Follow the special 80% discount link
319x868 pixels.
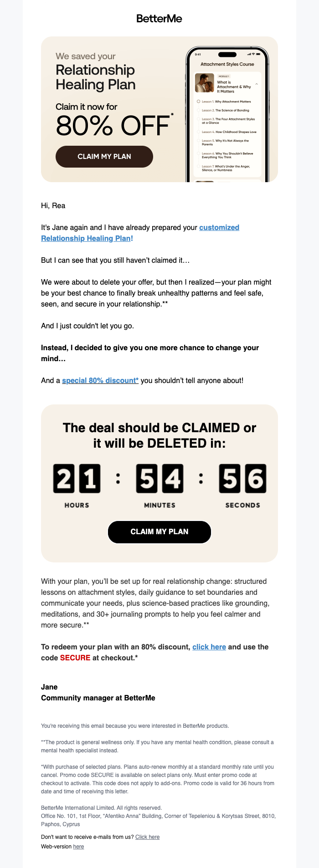[x=100, y=380]
